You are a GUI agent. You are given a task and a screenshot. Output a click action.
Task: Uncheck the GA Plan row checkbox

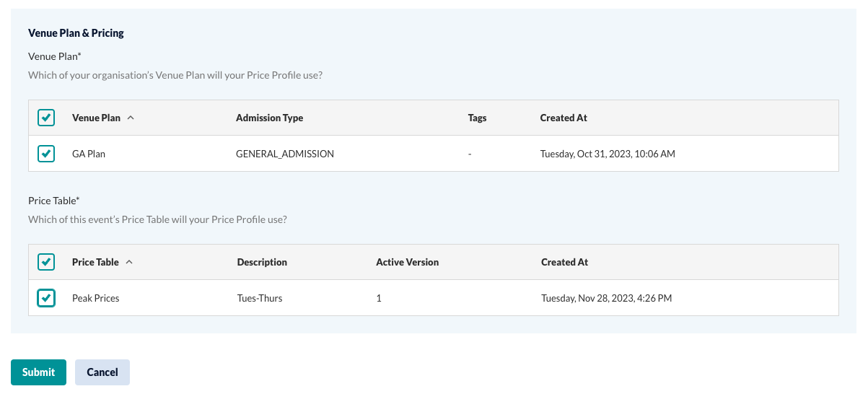click(x=46, y=154)
